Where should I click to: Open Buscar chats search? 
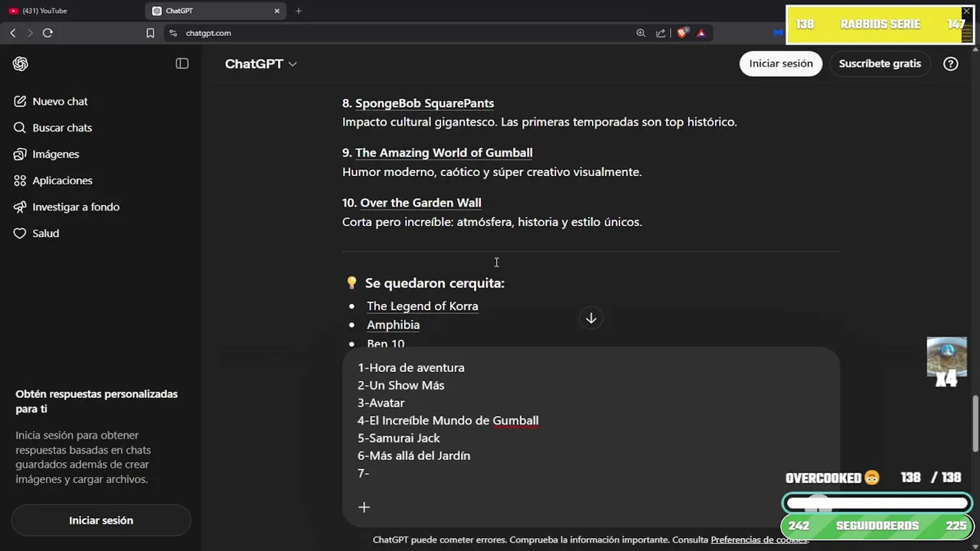click(x=61, y=128)
